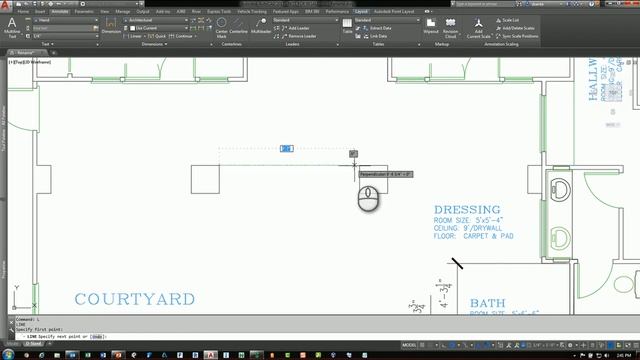Expand the Dimensions panel

pyautogui.click(x=154, y=44)
